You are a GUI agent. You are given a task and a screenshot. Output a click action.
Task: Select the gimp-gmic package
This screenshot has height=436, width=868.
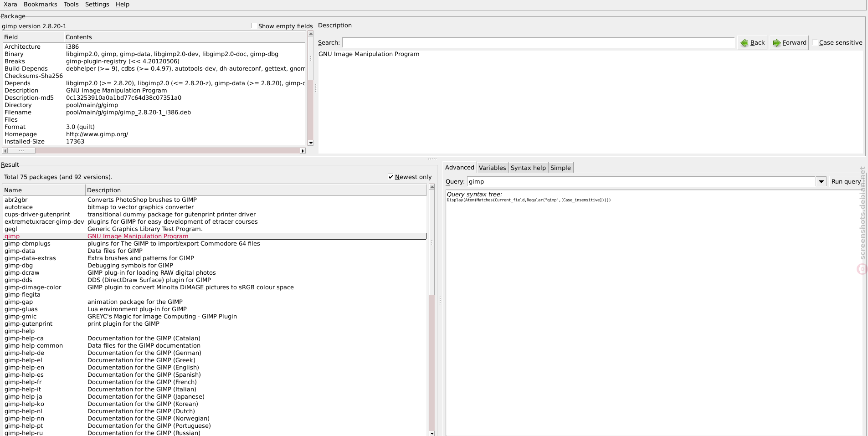pos(215,317)
